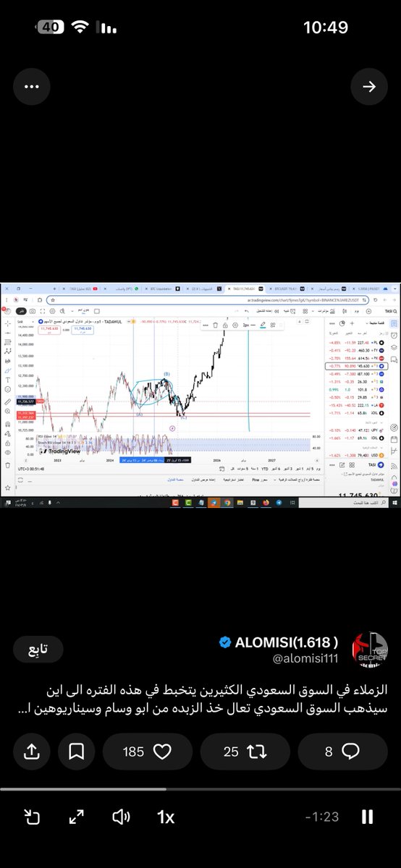Mute the video sound
401x868 pixels.
click(x=121, y=817)
